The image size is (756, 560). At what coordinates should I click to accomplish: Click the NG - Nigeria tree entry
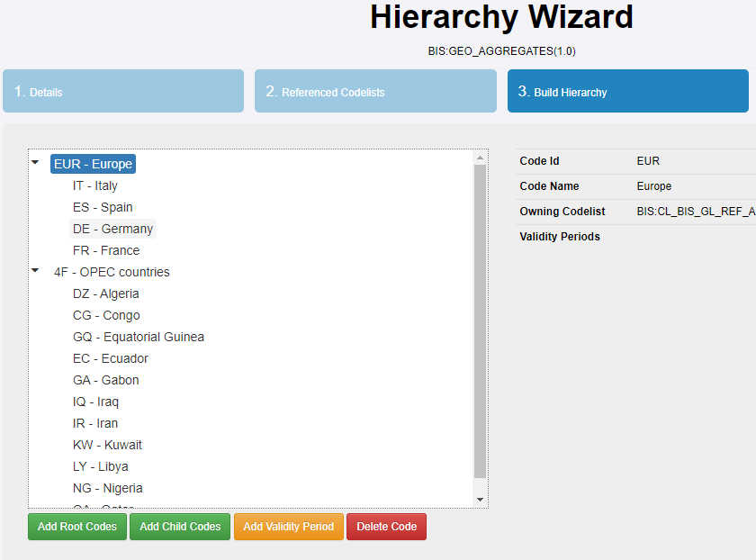coord(108,488)
